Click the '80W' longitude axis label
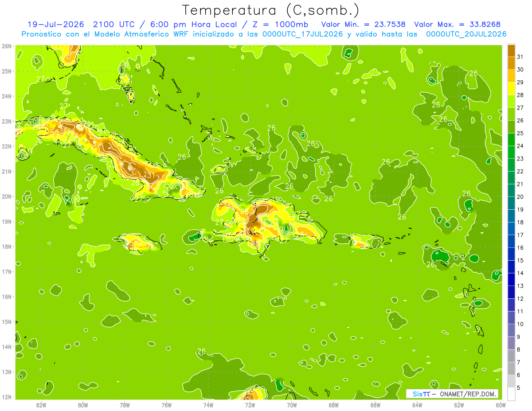This screenshot has height=411, width=532. pos(83,404)
